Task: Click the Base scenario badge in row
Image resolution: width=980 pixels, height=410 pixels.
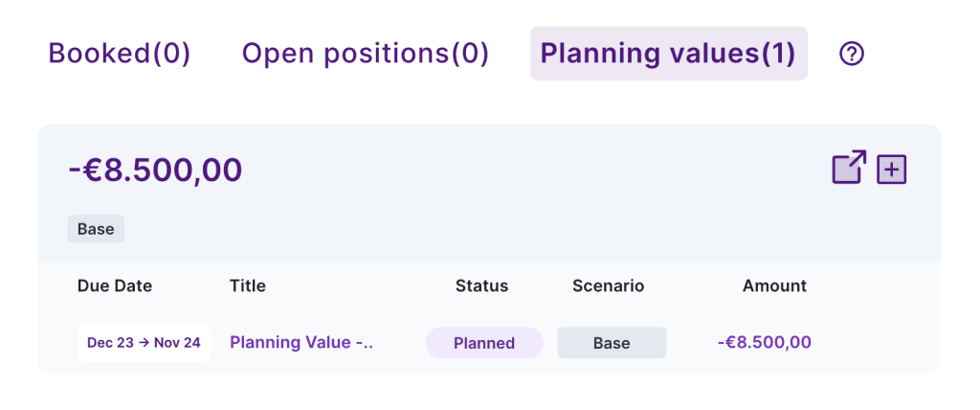Action: [612, 343]
